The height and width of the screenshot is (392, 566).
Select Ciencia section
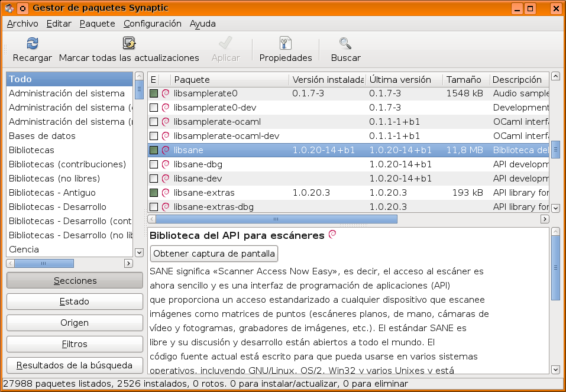point(70,250)
